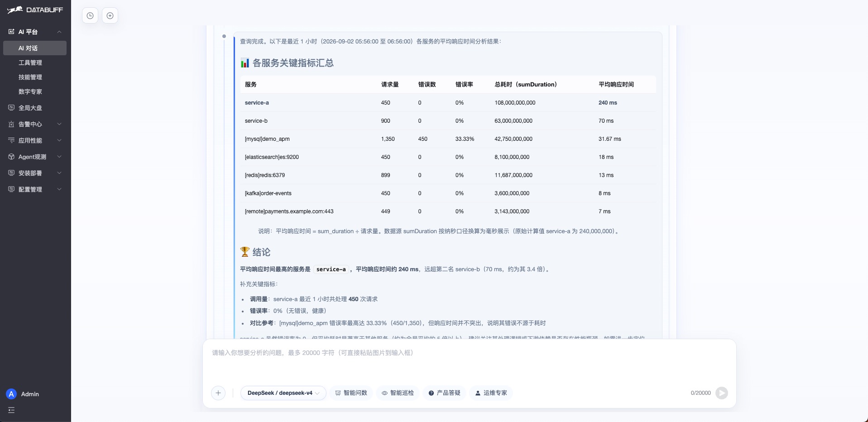Open the DeepSeek / deepseek-v4 model dropdown
This screenshot has height=422, width=868.
[283, 393]
